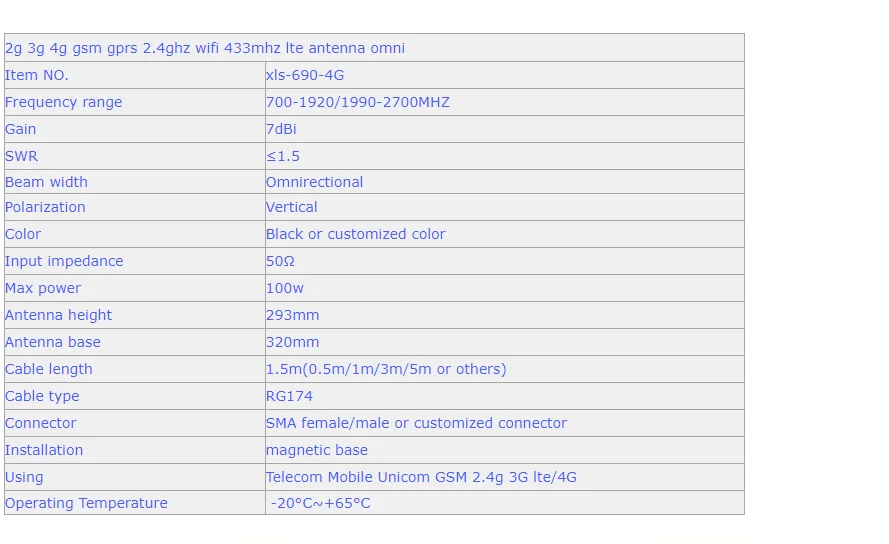This screenshot has height=544, width=889.
Task: Select the 'Installation' label
Action: click(x=44, y=450)
